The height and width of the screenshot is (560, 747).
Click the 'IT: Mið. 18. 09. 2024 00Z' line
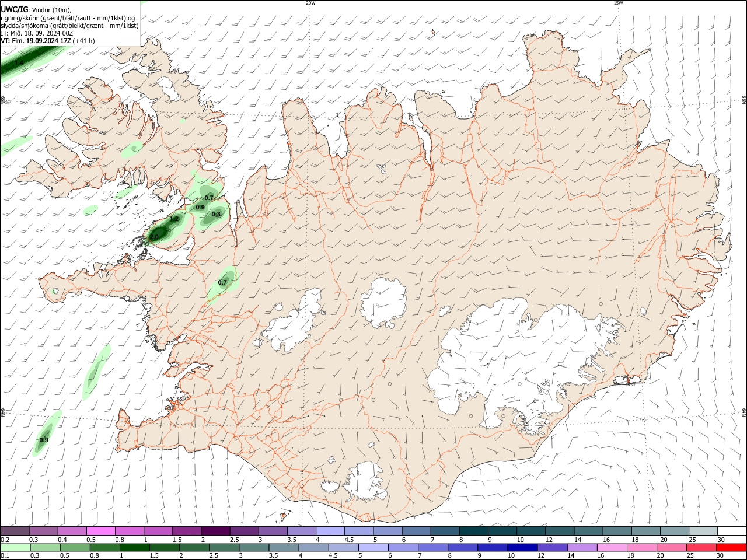point(37,33)
